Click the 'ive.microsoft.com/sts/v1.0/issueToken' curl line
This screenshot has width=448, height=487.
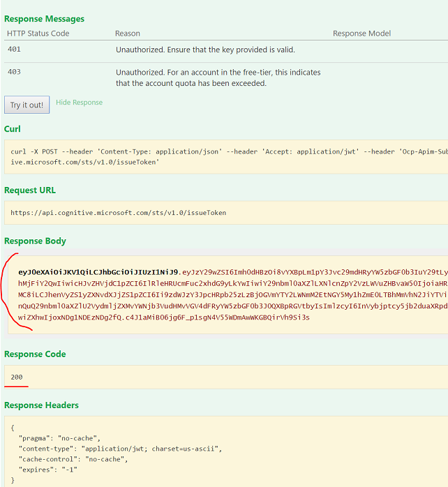pyautogui.click(x=85, y=162)
